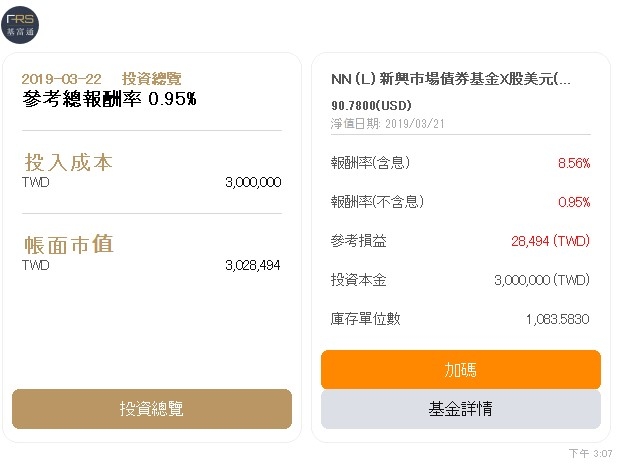The height and width of the screenshot is (464, 636).
Task: Click the 參考總報酬率 0.95% heading
Action: (110, 99)
